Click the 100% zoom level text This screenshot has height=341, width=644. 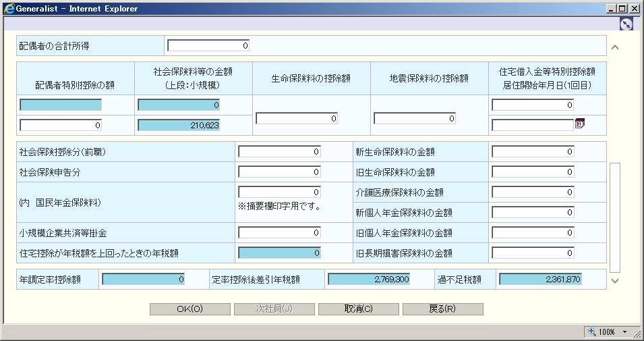click(607, 332)
